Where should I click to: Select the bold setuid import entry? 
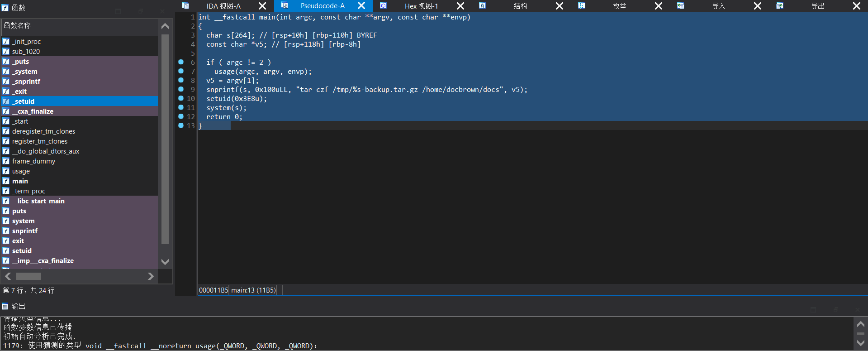tap(79, 250)
